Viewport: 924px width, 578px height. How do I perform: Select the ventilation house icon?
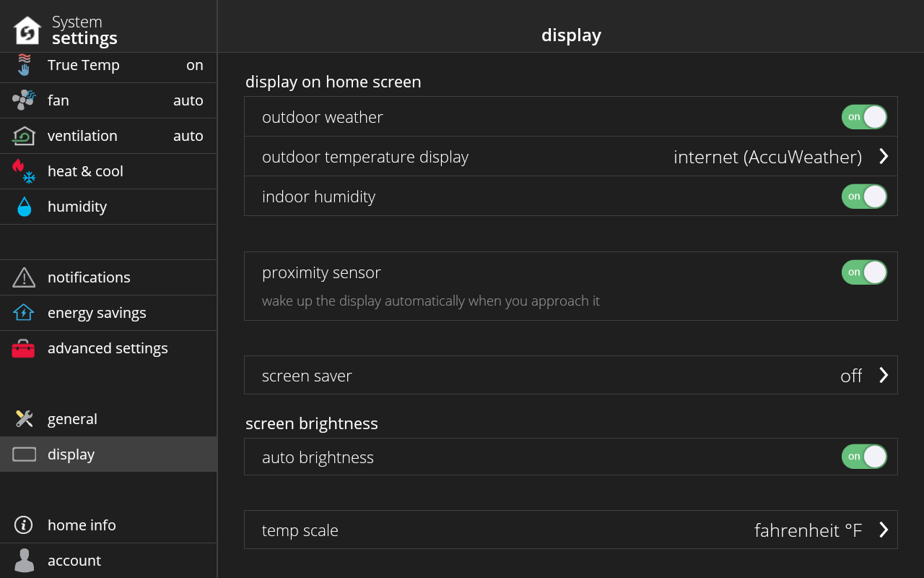[24, 135]
